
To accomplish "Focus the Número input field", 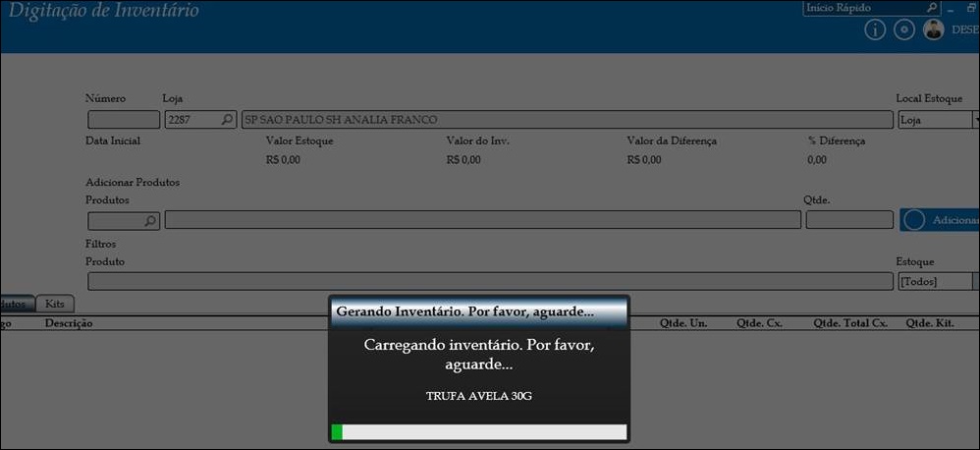I will (124, 119).
